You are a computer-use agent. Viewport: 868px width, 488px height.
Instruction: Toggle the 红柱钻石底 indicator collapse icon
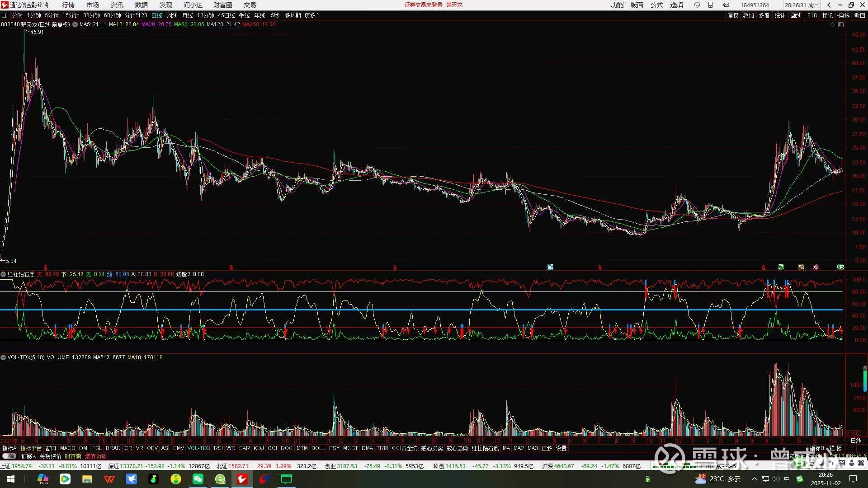[3, 274]
